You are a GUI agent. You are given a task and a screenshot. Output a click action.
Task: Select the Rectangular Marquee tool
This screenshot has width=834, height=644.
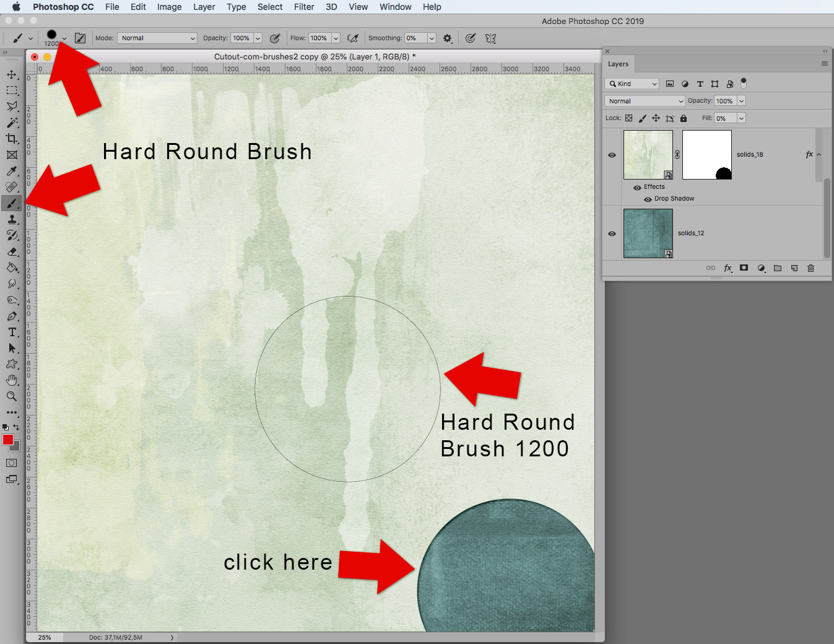(12, 91)
